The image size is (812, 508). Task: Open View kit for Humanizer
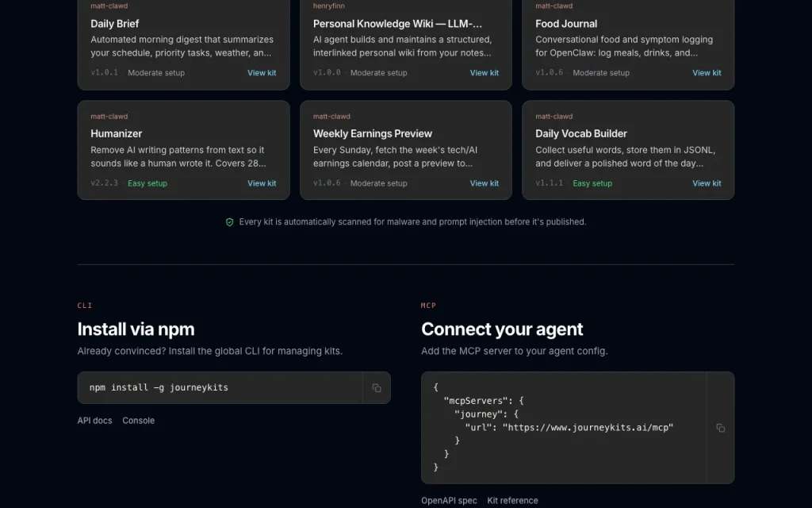click(262, 183)
